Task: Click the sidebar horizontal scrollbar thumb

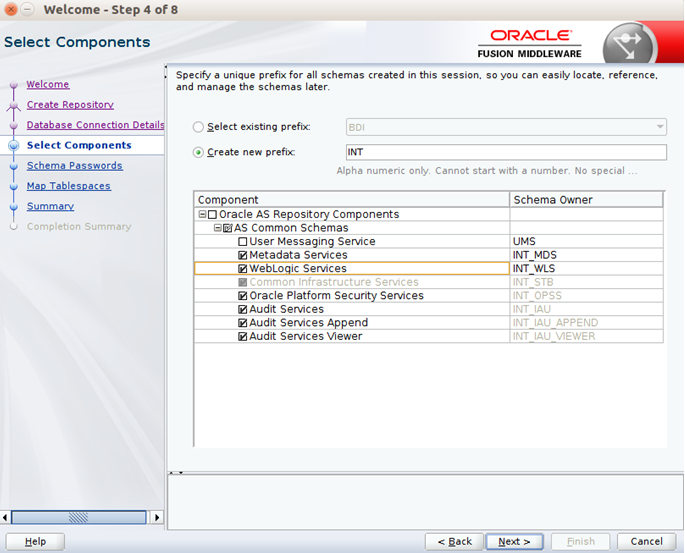Action: tap(79, 518)
